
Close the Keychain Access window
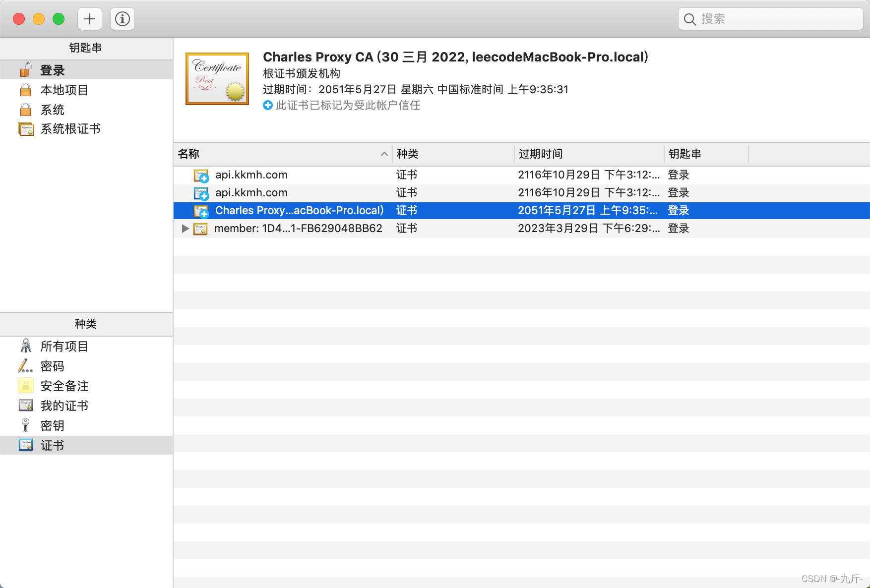pyautogui.click(x=19, y=19)
